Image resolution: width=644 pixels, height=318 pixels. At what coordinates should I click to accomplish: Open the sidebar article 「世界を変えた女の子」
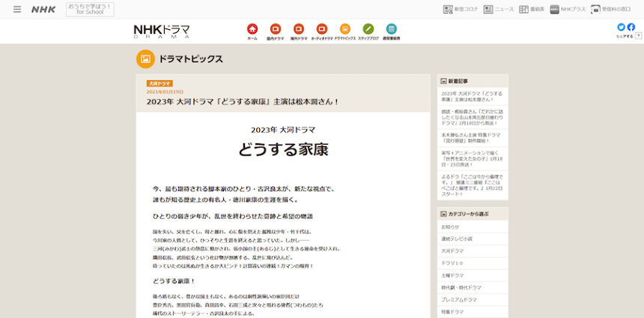[x=473, y=159]
